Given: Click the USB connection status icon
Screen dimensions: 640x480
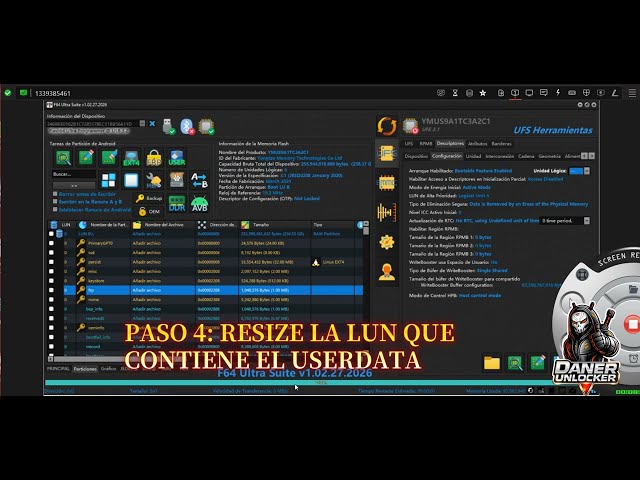Looking at the screenshot, I should click(169, 126).
